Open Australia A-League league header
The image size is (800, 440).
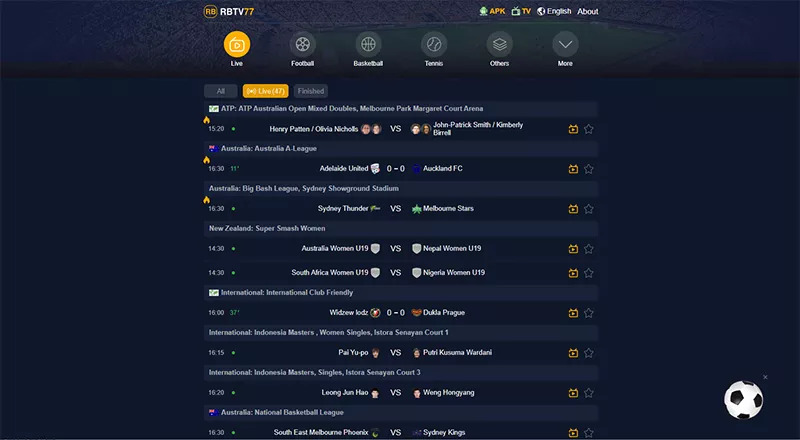(401, 149)
